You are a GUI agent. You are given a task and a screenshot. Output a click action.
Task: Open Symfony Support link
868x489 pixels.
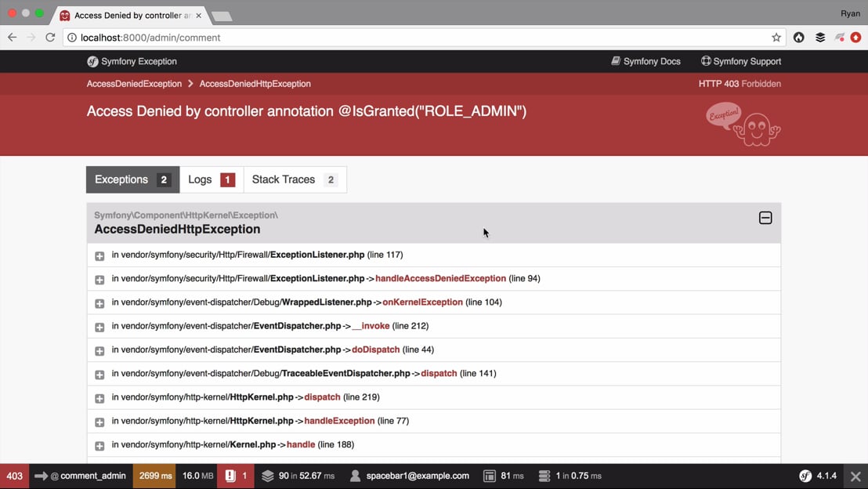pyautogui.click(x=740, y=61)
